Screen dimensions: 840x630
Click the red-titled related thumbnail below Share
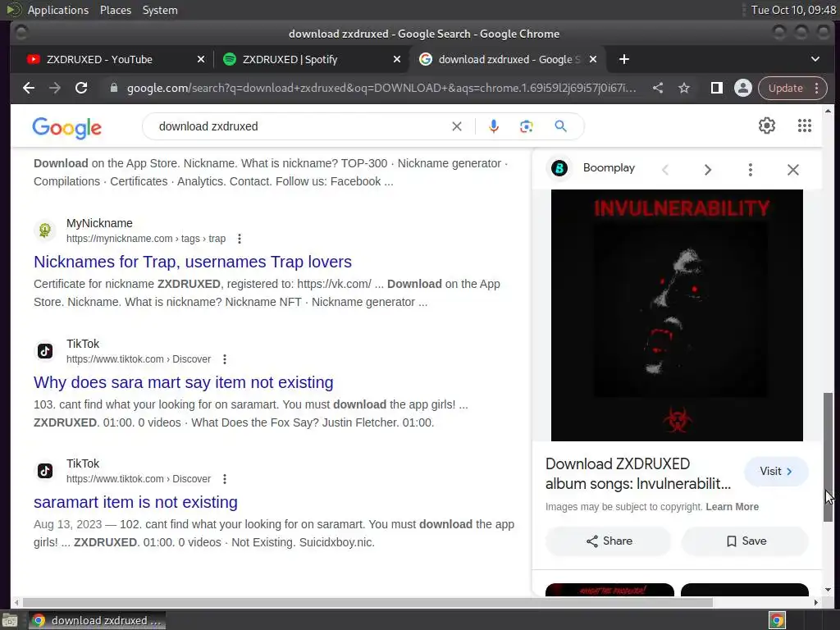click(609, 590)
